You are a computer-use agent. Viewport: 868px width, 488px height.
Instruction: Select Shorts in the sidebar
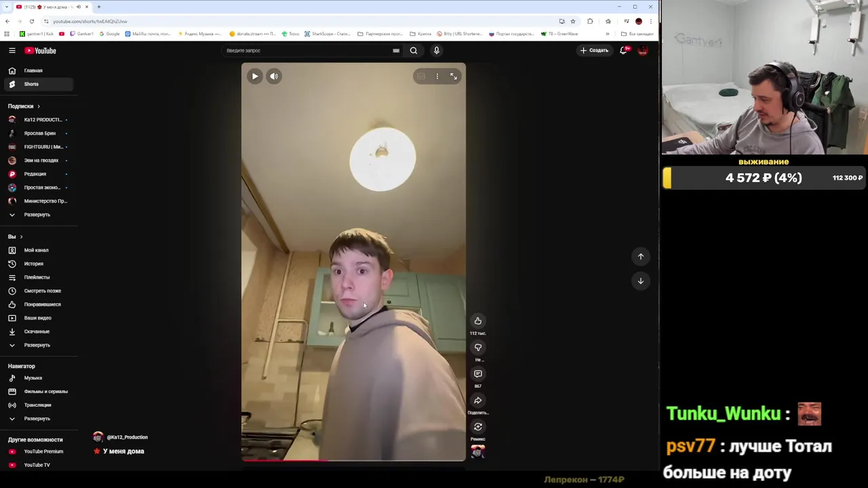(38, 84)
